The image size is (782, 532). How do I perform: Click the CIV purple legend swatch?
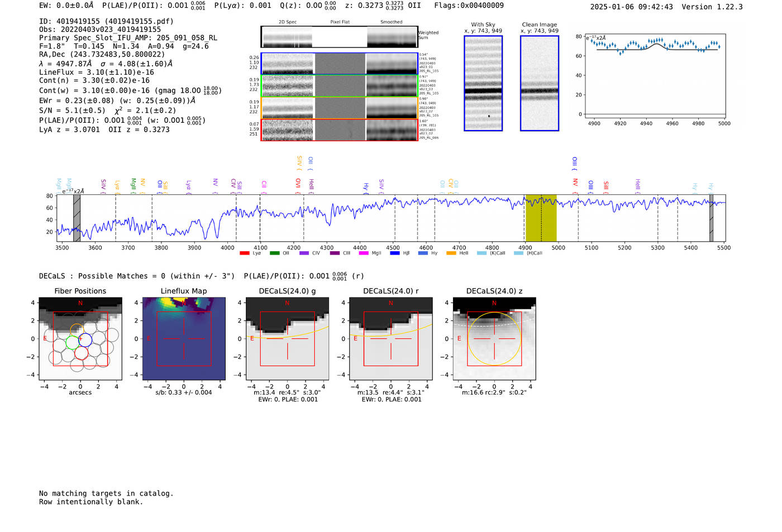(304, 253)
